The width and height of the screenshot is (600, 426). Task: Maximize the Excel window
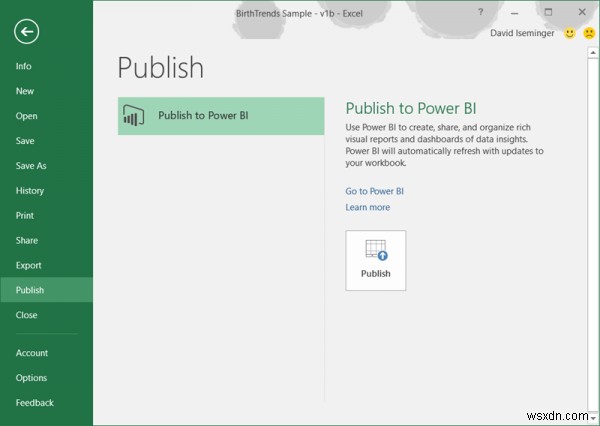click(548, 12)
